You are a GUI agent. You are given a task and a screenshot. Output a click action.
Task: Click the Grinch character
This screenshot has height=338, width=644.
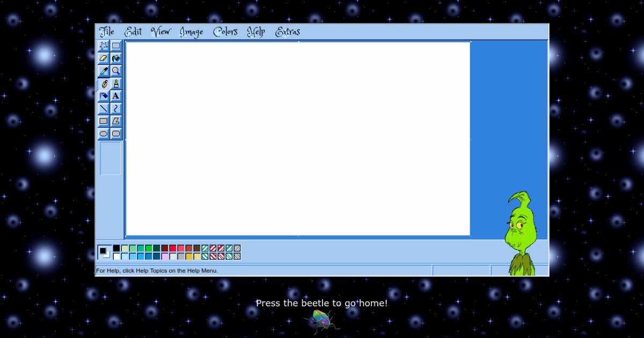(x=520, y=235)
